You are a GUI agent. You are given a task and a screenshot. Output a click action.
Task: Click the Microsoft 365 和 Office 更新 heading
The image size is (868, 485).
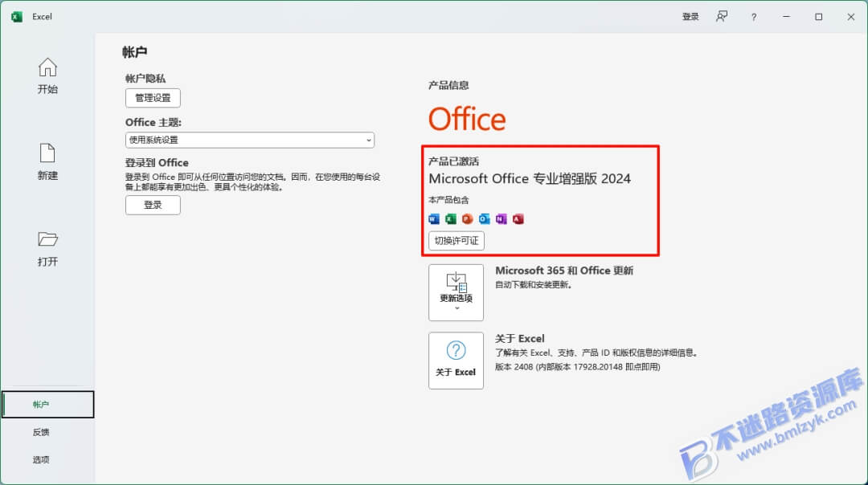click(x=564, y=271)
